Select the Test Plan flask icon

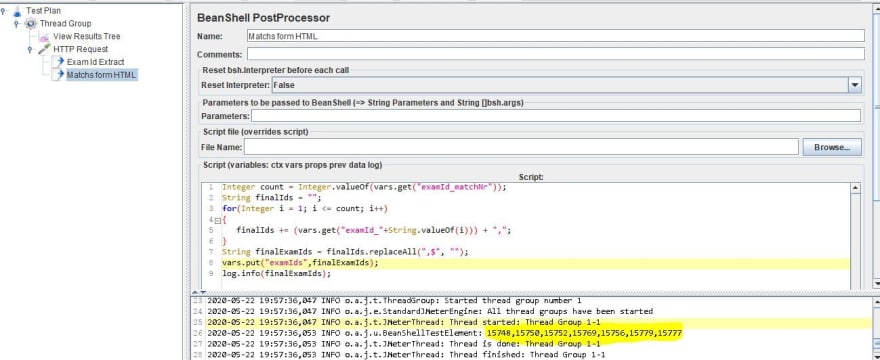17,11
